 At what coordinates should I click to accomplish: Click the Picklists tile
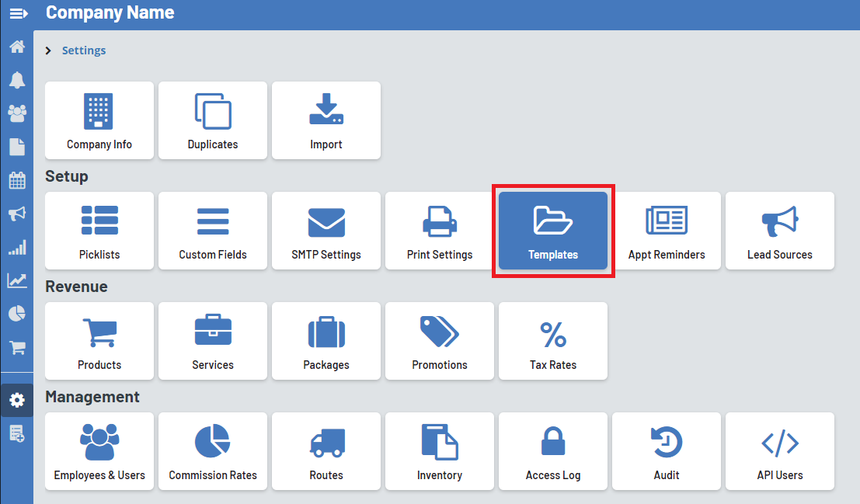[x=99, y=231]
